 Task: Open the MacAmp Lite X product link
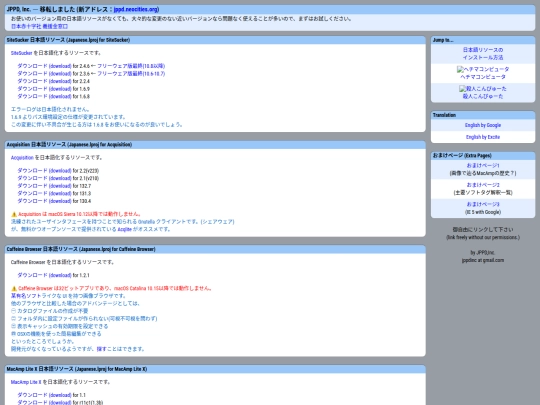tap(26, 382)
